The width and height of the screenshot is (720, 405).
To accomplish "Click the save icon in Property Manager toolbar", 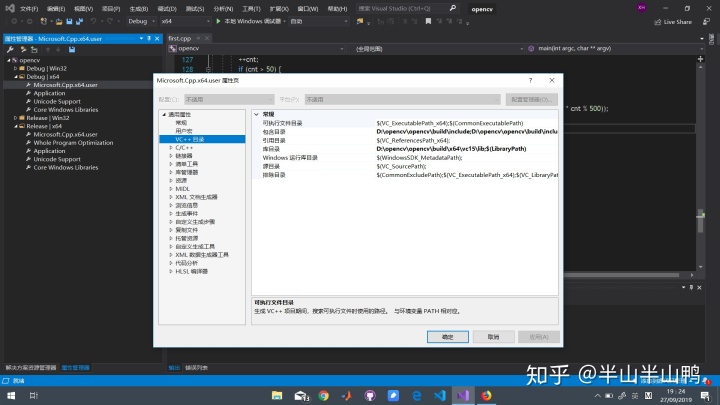I will click(x=72, y=49).
